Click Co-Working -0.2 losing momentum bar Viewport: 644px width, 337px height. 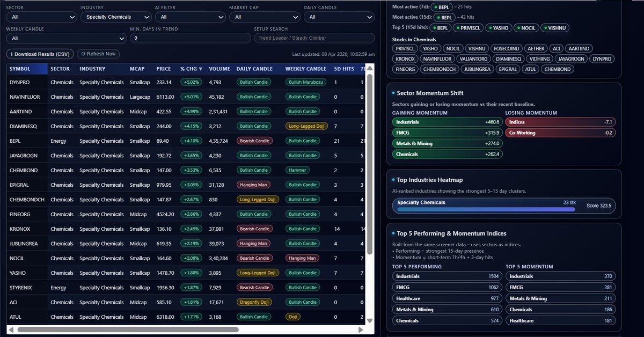(x=560, y=133)
